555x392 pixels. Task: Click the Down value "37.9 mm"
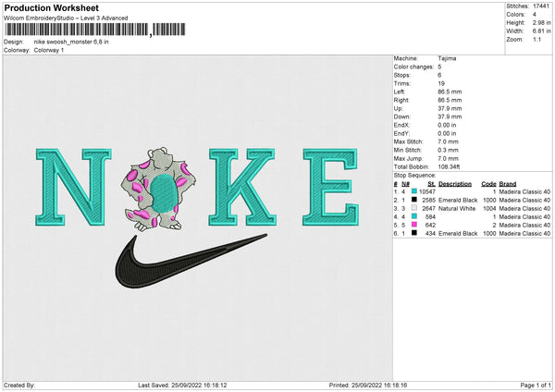450,116
